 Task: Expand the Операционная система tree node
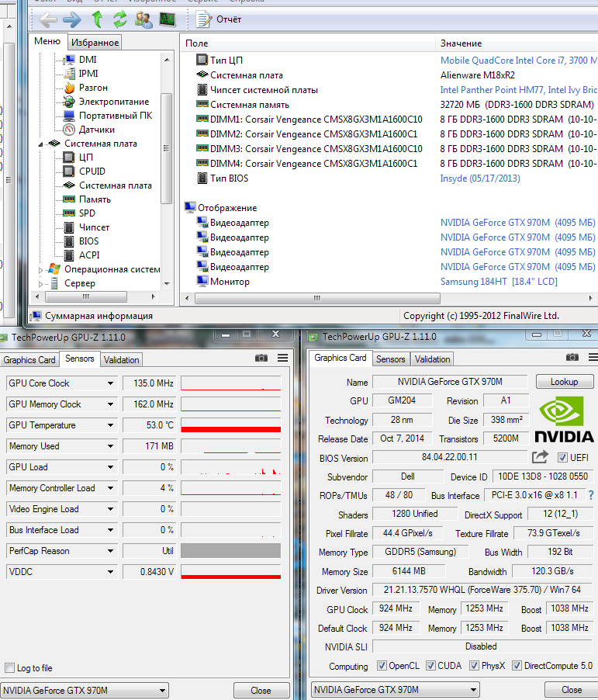point(40,269)
